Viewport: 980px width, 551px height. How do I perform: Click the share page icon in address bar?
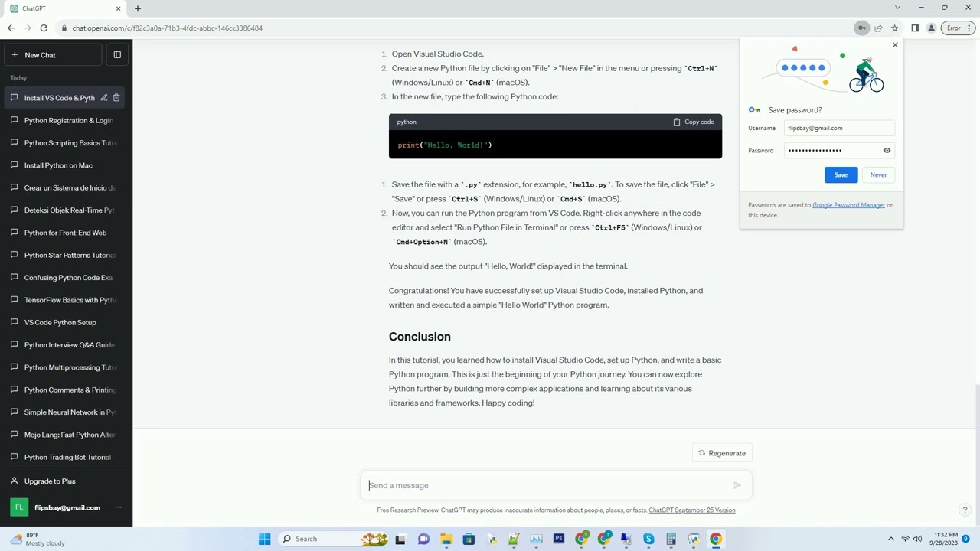click(878, 28)
